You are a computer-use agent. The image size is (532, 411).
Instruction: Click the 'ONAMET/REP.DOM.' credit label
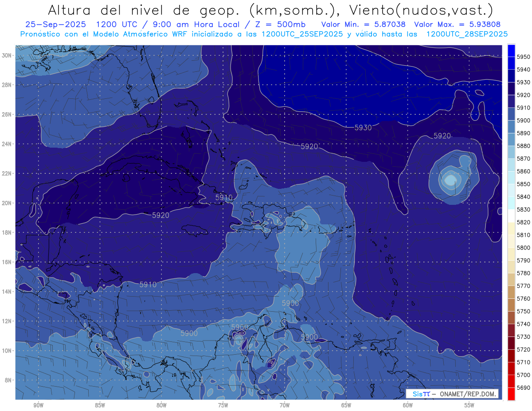[x=468, y=394]
